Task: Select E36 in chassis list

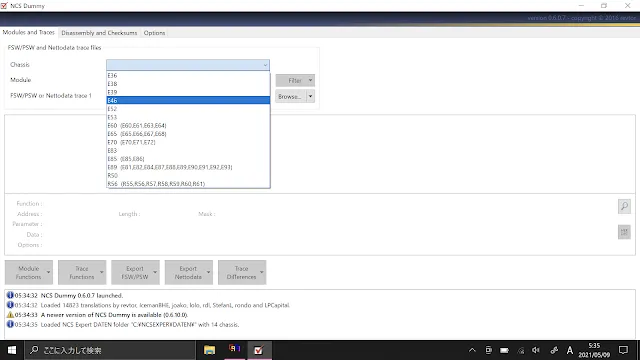Action: tap(188, 76)
